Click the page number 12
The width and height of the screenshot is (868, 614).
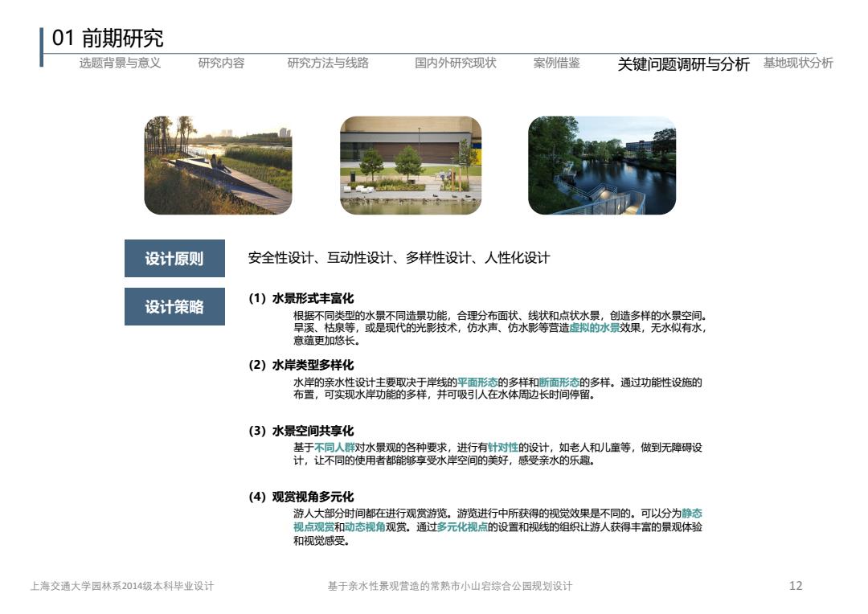(796, 586)
